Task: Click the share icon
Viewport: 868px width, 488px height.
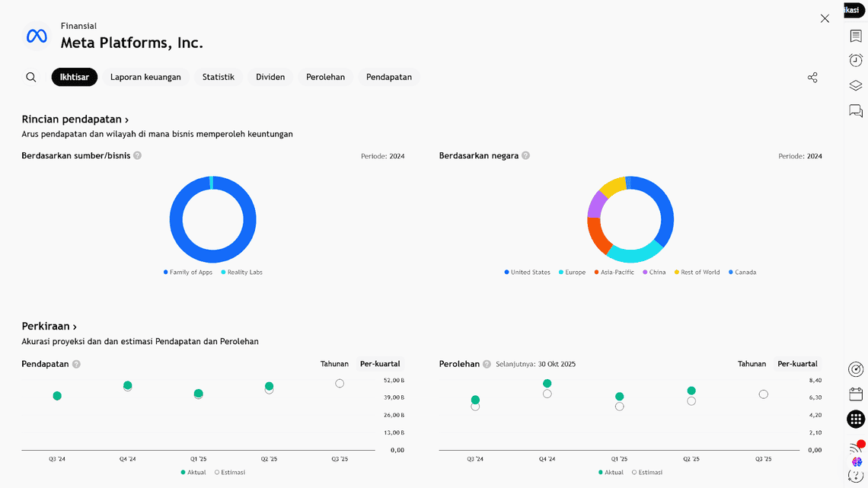Action: click(x=812, y=78)
